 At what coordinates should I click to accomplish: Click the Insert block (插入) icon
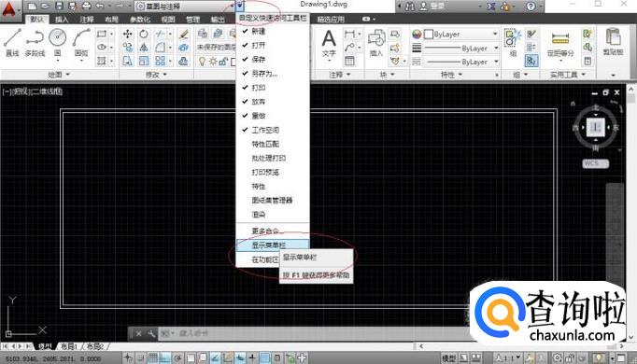coord(376,43)
